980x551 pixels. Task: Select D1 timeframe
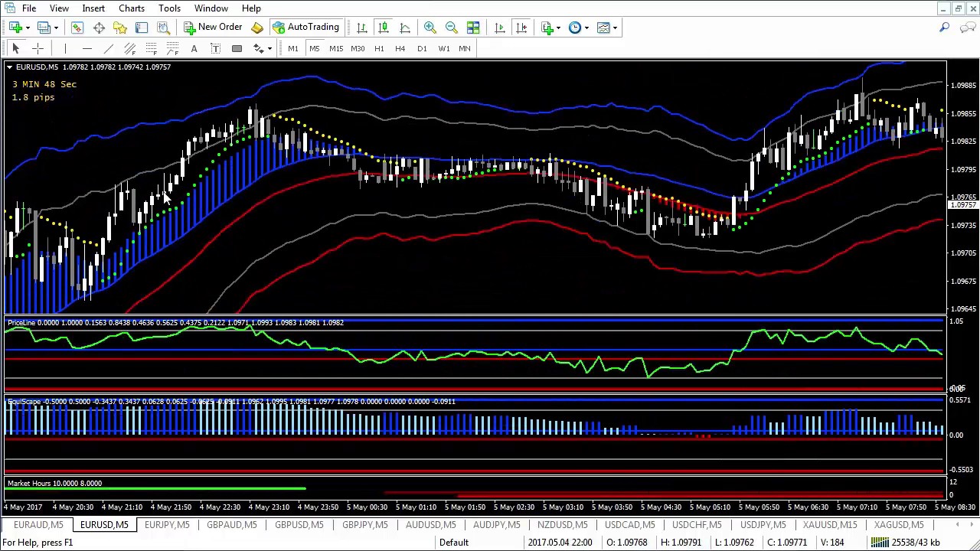(422, 48)
